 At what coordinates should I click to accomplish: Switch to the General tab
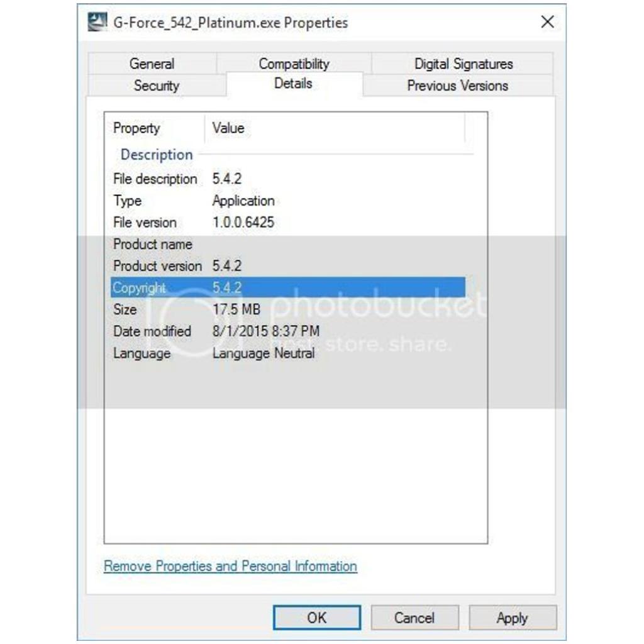click(152, 64)
